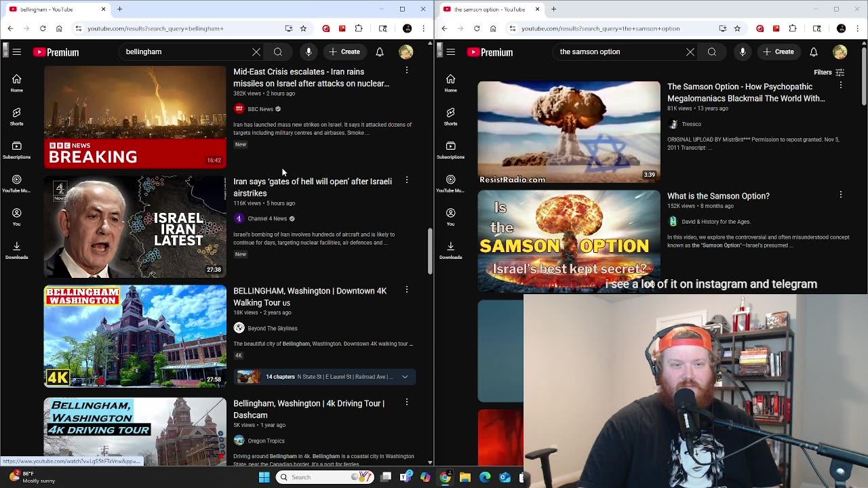
Task: Open Home in the left window's YouTube sidebar
Action: coord(16,83)
